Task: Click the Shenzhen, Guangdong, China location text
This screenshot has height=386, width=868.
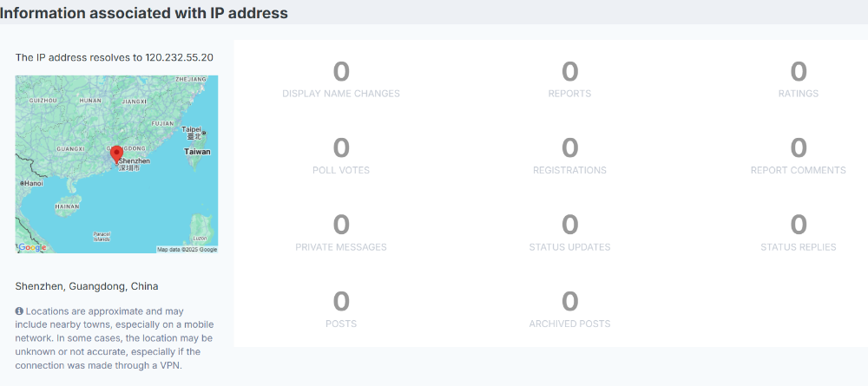Action: pyautogui.click(x=87, y=285)
